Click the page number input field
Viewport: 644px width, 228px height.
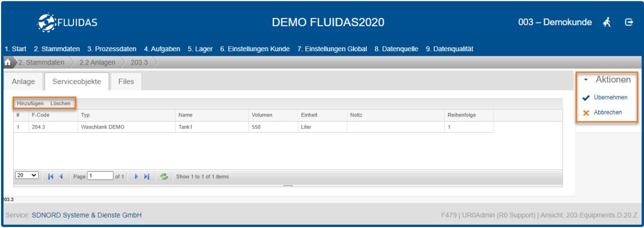click(x=100, y=176)
